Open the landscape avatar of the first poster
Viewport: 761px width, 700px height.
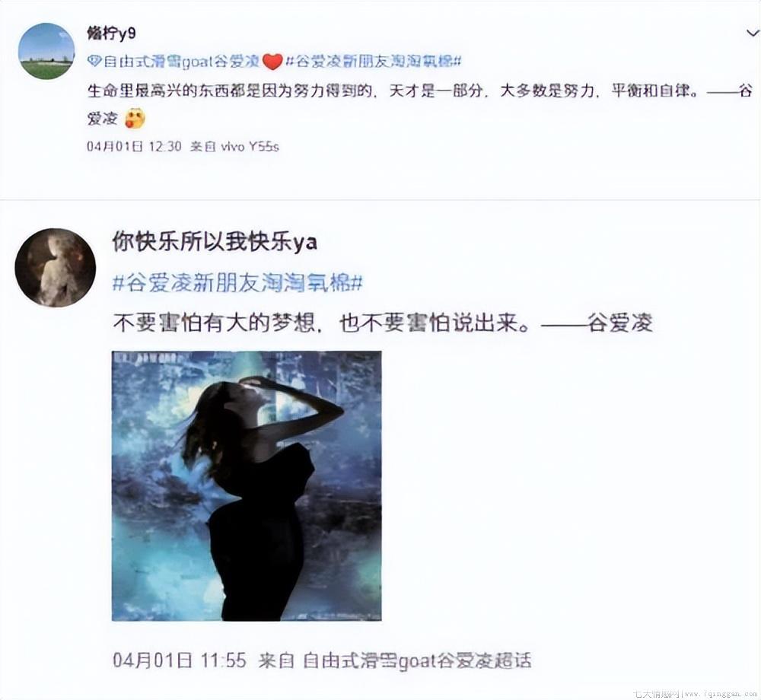point(46,51)
